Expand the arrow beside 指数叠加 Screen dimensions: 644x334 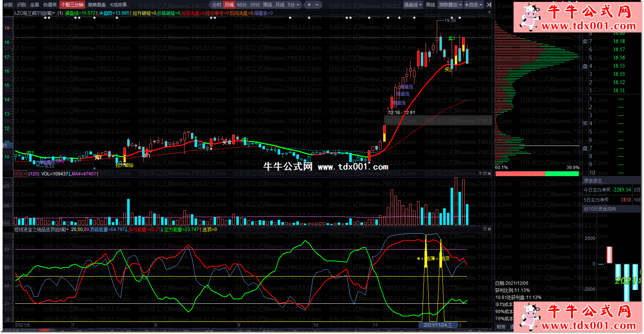pyautogui.click(x=460, y=5)
